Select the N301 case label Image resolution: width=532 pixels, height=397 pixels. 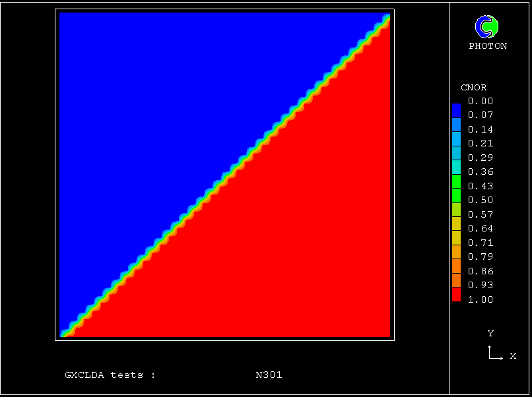pos(269,375)
